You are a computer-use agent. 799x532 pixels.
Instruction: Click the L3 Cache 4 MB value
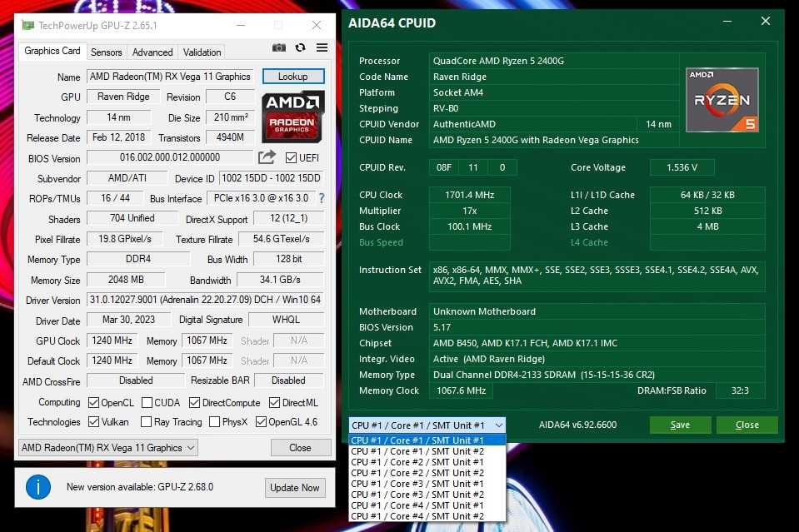click(707, 226)
